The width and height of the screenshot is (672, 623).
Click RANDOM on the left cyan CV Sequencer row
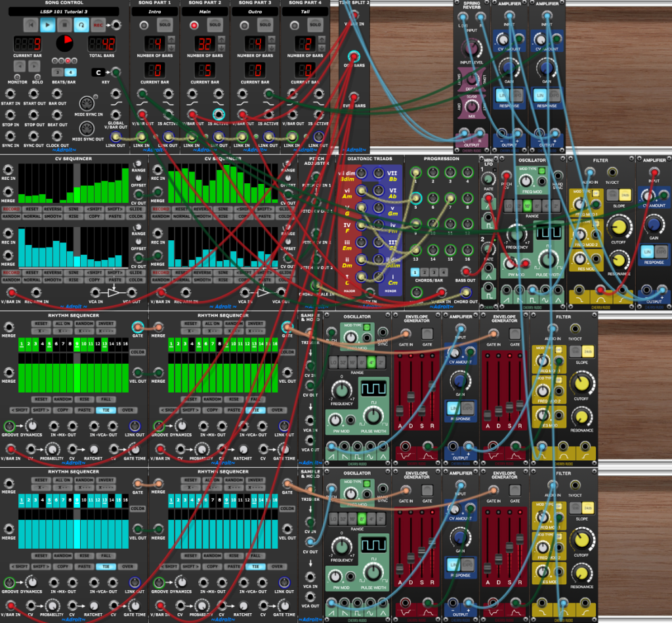[x=11, y=280]
